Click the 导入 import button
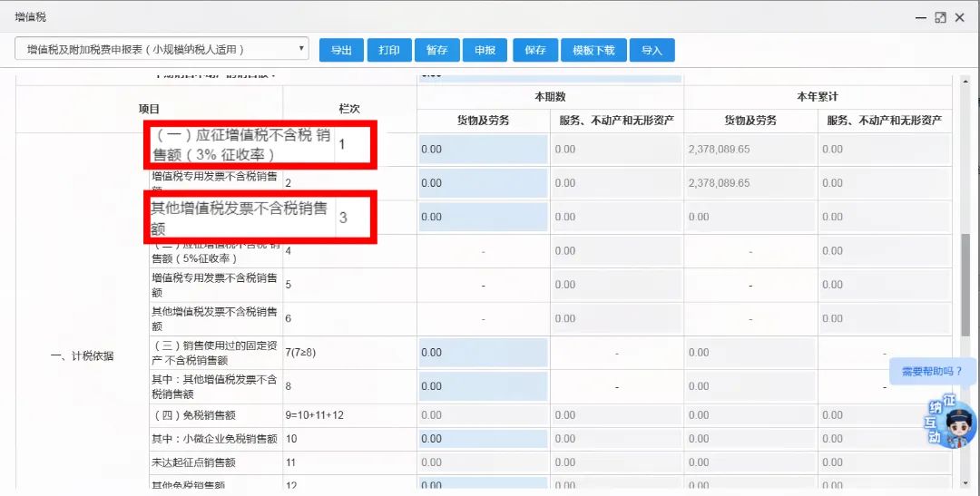The width and height of the screenshot is (980, 496). point(652,51)
